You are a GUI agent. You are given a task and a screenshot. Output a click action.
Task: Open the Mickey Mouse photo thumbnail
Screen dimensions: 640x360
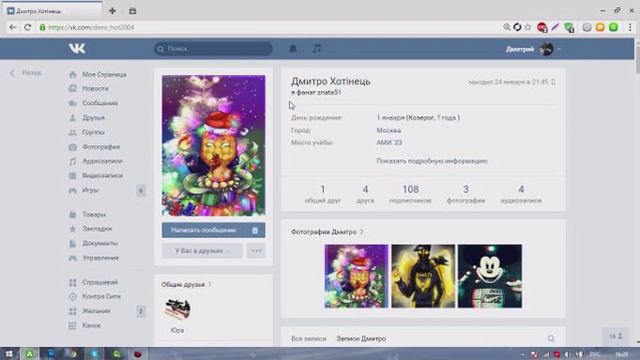coord(490,276)
